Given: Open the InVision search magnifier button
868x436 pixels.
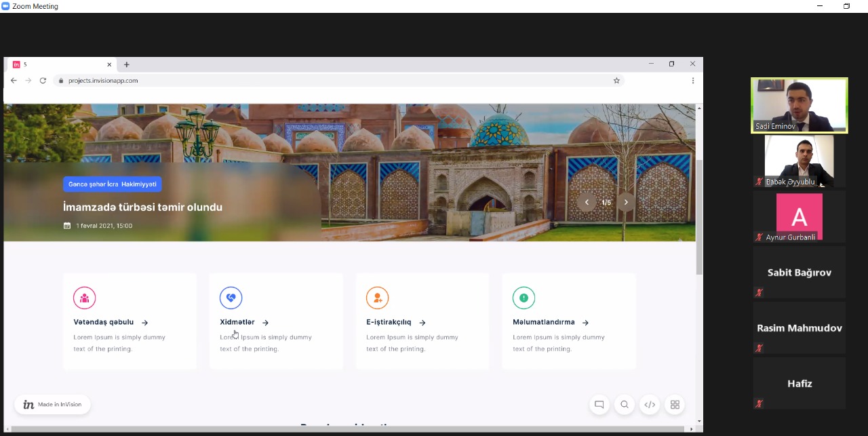Looking at the screenshot, I should click(x=625, y=405).
